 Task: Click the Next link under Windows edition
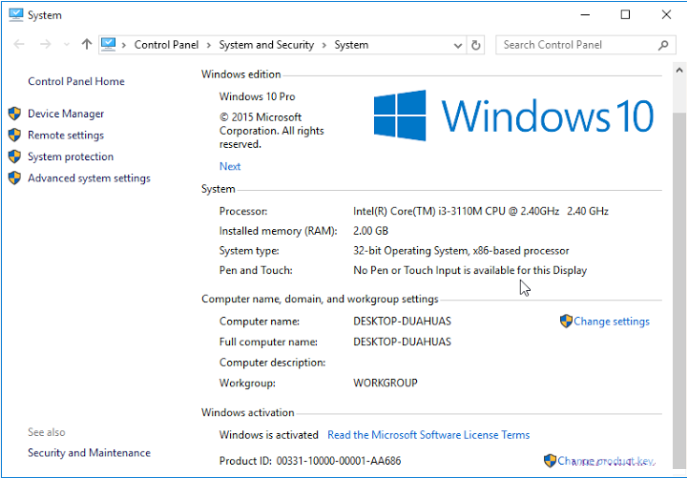[230, 166]
